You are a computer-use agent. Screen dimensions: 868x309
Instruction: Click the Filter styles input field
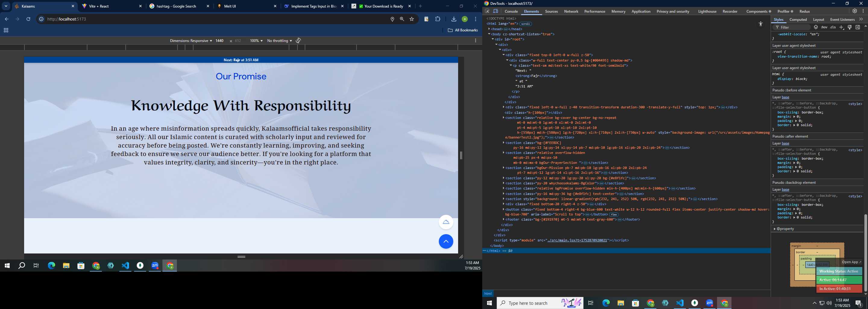[791, 27]
